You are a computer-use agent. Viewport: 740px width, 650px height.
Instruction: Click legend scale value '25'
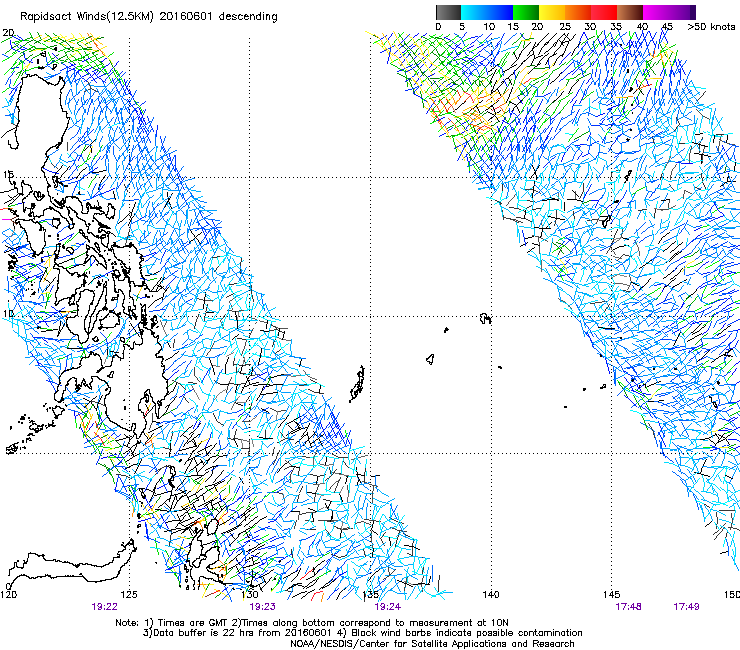[x=565, y=26]
